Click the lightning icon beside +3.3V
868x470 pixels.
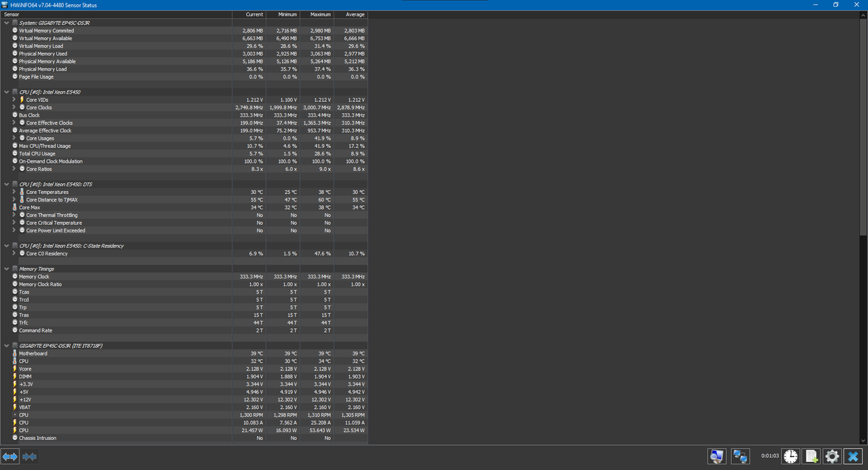pos(15,384)
